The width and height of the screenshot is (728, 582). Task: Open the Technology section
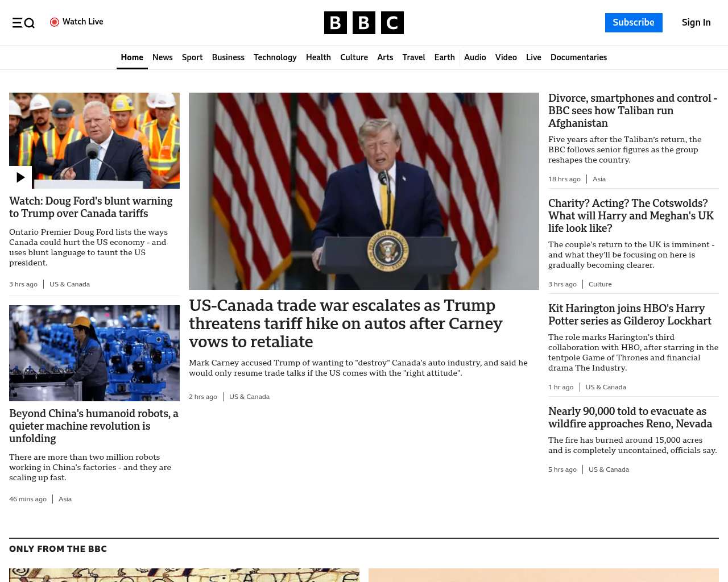(x=275, y=57)
